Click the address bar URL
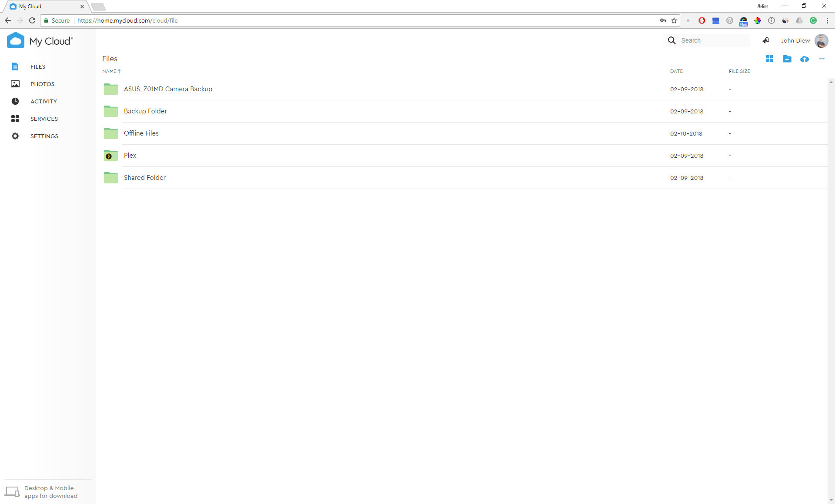The height and width of the screenshot is (504, 835). (127, 20)
